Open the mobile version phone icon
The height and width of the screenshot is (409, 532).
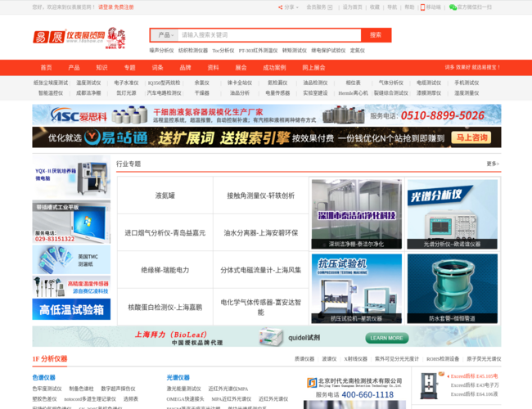(422, 7)
